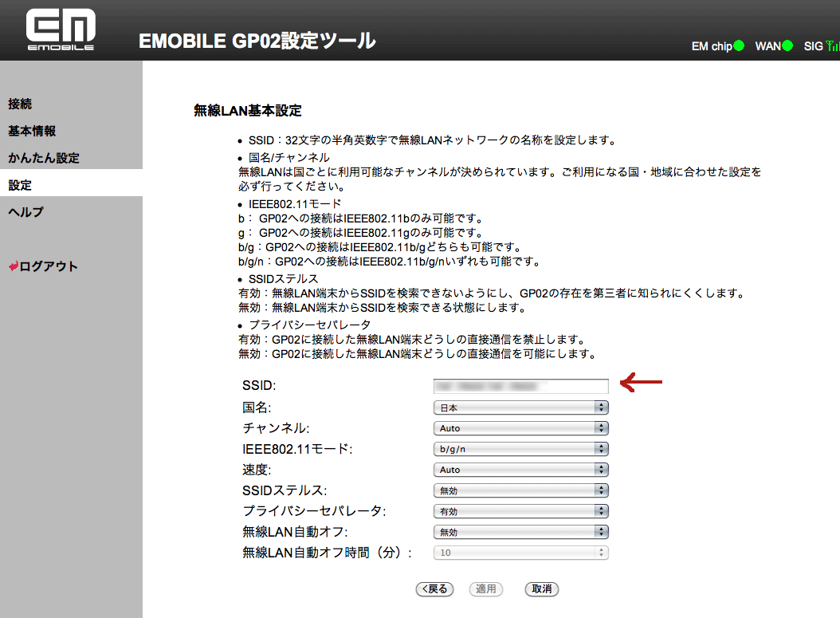Click the 速度: field label

click(x=257, y=470)
